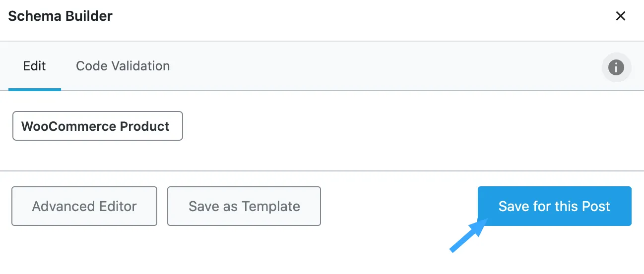644x274 pixels.
Task: Store the schema as a reusable template
Action: pyautogui.click(x=244, y=206)
